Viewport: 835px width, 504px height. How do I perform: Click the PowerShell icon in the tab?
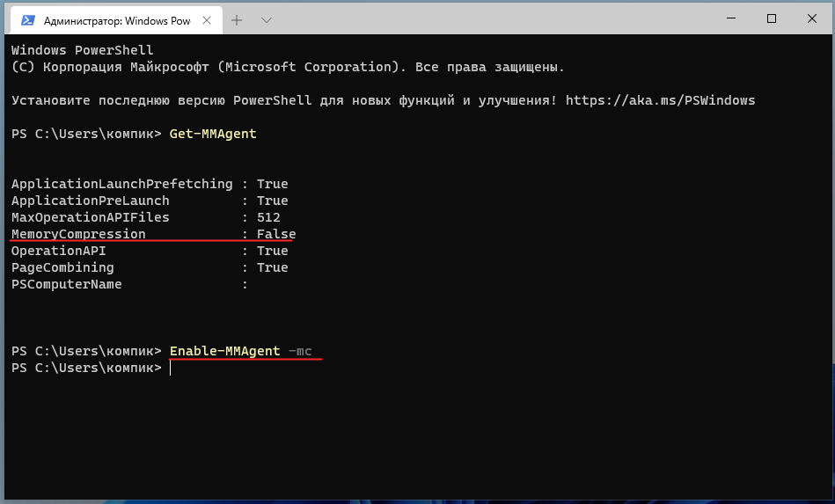coord(28,19)
